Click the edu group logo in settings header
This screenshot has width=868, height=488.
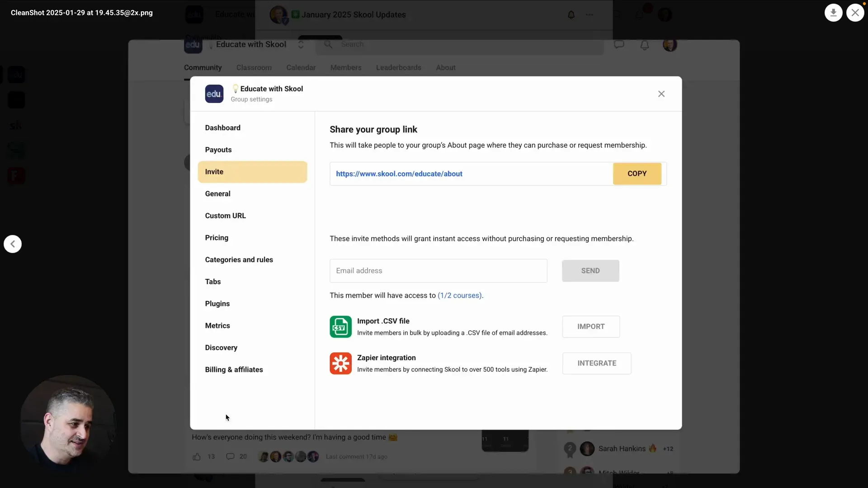point(214,94)
